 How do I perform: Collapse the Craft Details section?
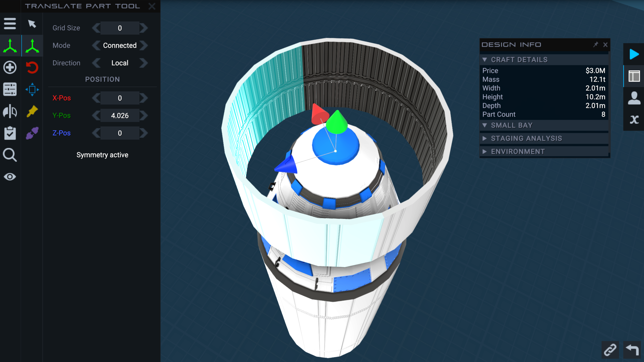coord(519,60)
